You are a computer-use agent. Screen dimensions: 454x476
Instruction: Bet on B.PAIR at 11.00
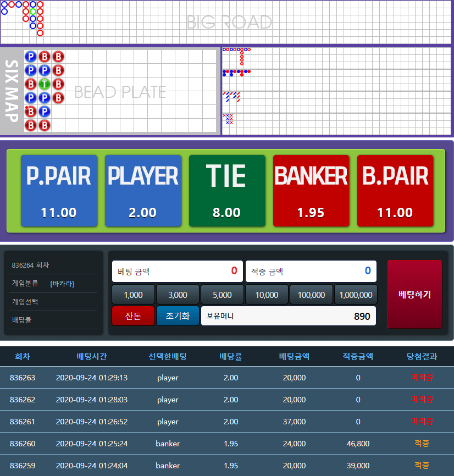(x=395, y=191)
